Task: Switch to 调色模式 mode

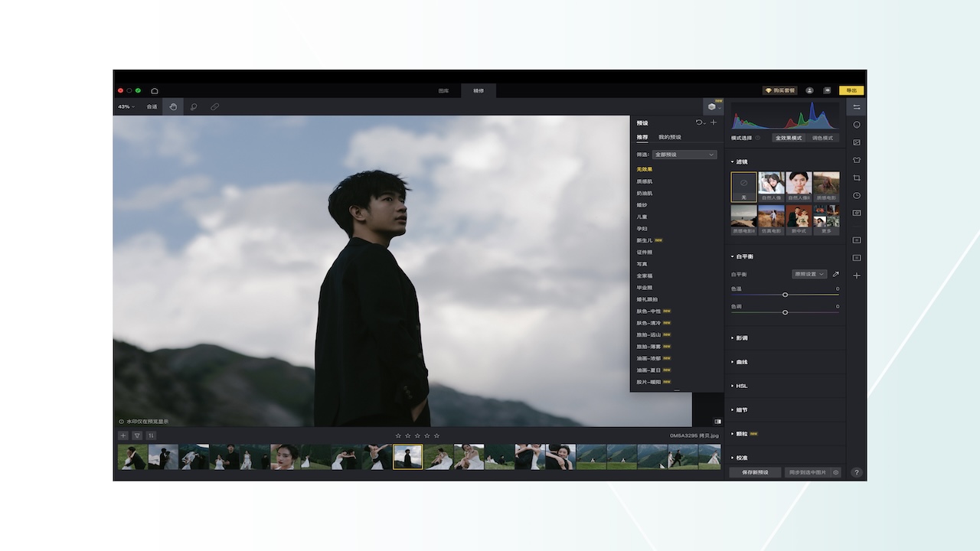Action: click(x=825, y=138)
